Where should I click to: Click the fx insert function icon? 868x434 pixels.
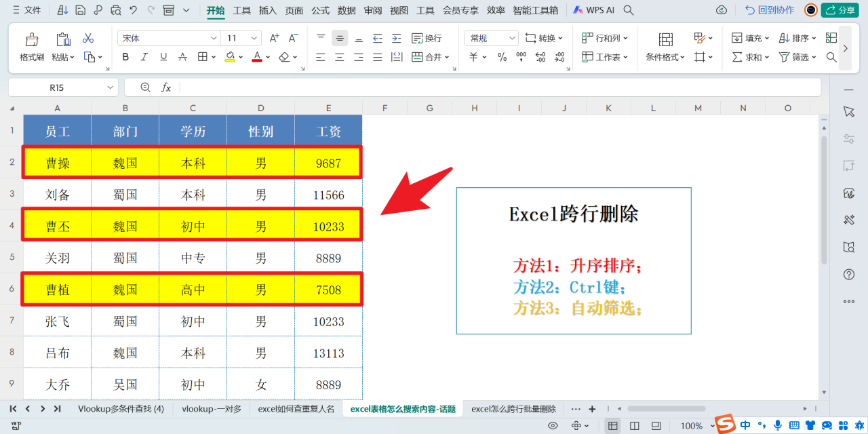point(166,87)
